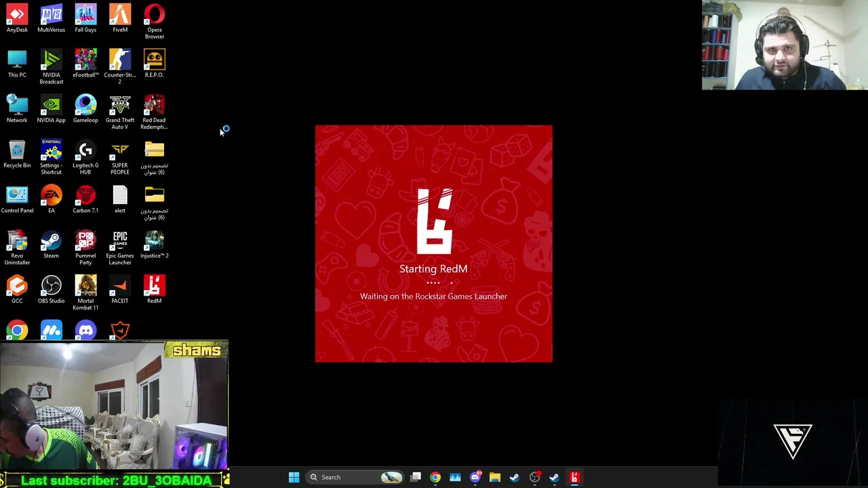The image size is (868, 488).
Task: Open the FACEIT desktop shortcut
Action: pos(120,290)
